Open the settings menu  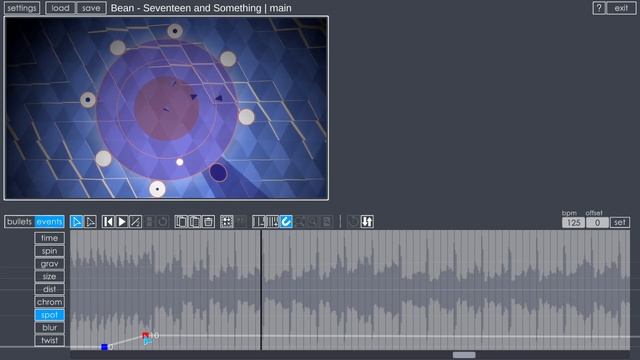pyautogui.click(x=22, y=8)
